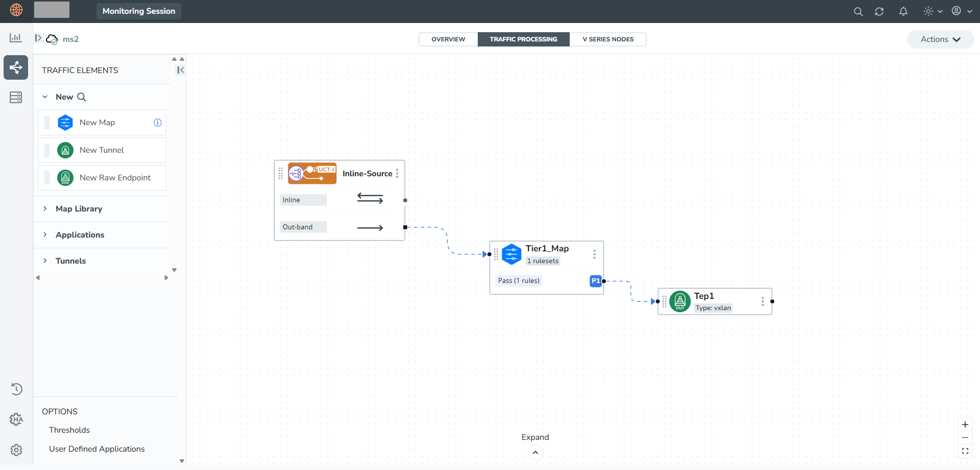This screenshot has height=470, width=980.
Task: Open the theme brightness dropdown
Action: 933,11
